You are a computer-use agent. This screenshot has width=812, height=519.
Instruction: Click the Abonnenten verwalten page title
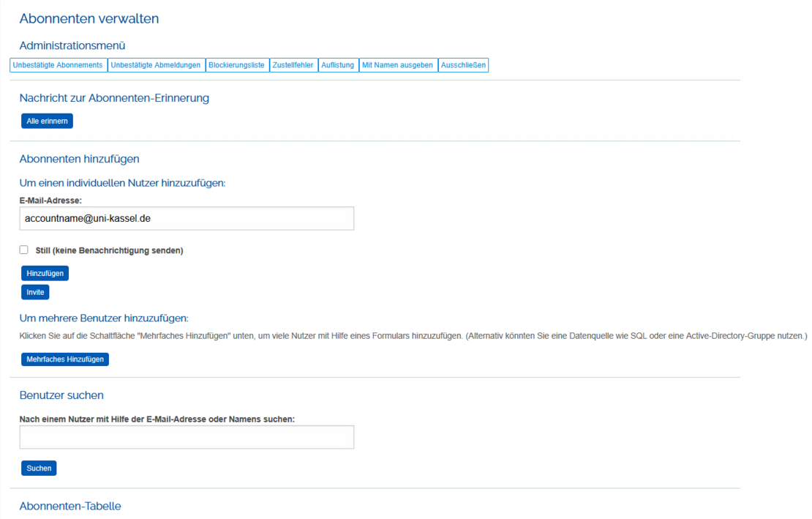(x=89, y=19)
